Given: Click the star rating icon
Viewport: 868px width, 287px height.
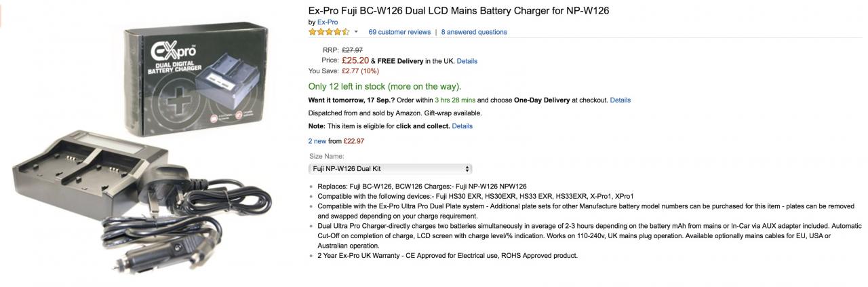Looking at the screenshot, I should pos(329,32).
